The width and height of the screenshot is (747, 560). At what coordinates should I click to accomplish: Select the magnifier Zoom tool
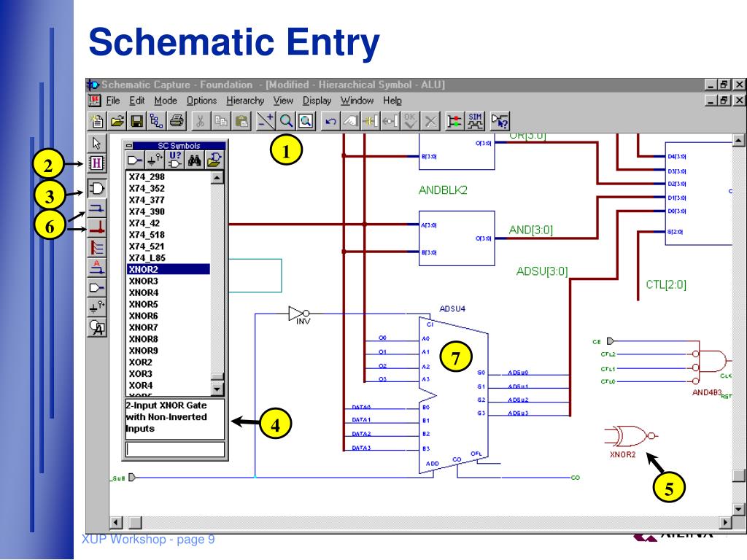coord(286,122)
